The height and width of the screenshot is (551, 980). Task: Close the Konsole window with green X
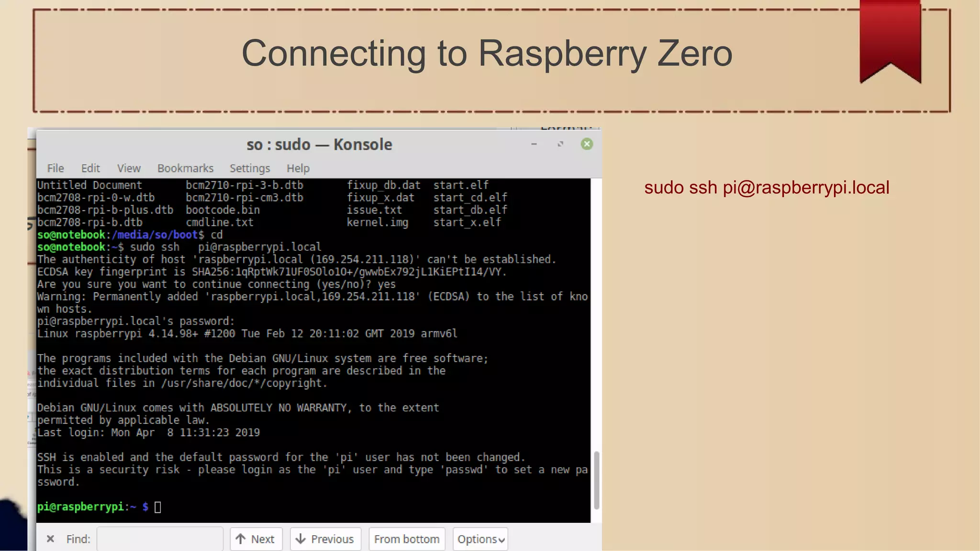point(587,144)
